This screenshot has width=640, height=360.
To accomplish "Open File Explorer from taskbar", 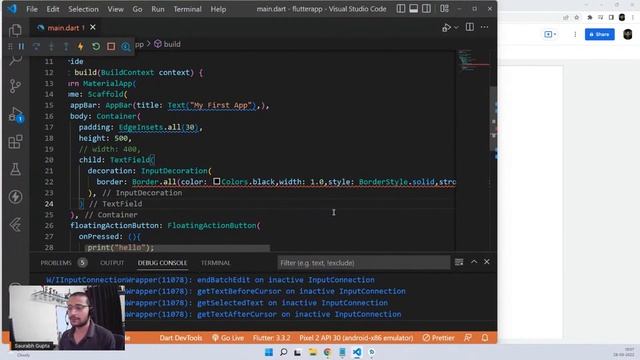I will coord(313,352).
